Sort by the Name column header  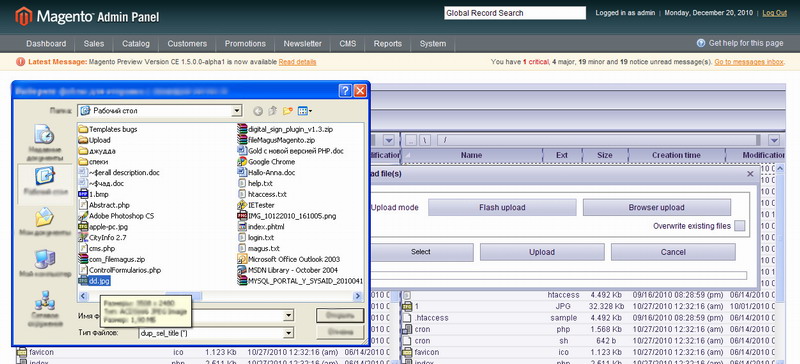pos(471,155)
